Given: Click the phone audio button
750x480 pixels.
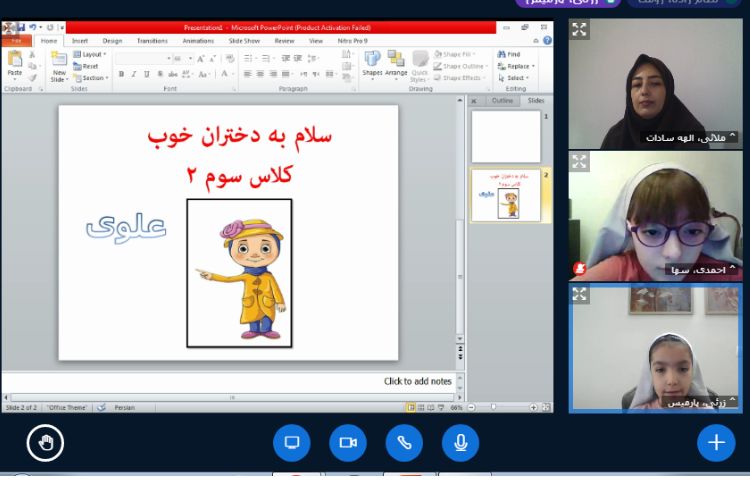Looking at the screenshot, I should tap(404, 443).
